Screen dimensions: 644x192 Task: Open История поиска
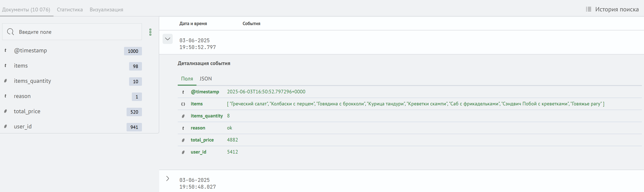click(x=616, y=9)
